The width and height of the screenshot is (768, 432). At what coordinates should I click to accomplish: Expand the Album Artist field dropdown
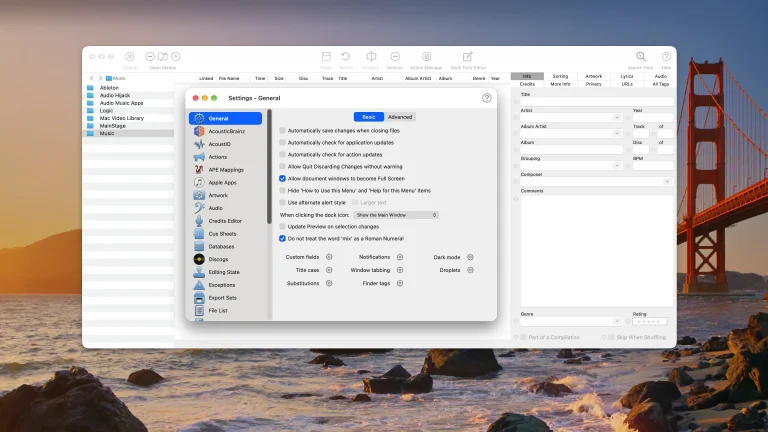(x=617, y=134)
